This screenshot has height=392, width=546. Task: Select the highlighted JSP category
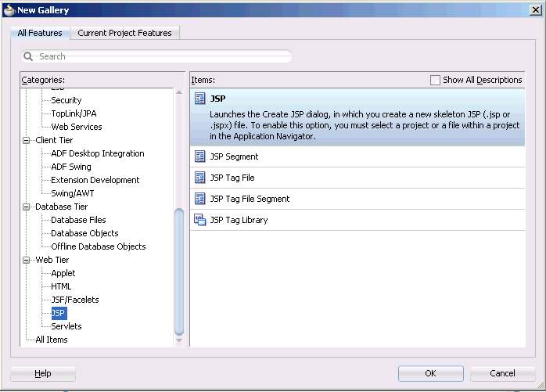click(x=59, y=313)
